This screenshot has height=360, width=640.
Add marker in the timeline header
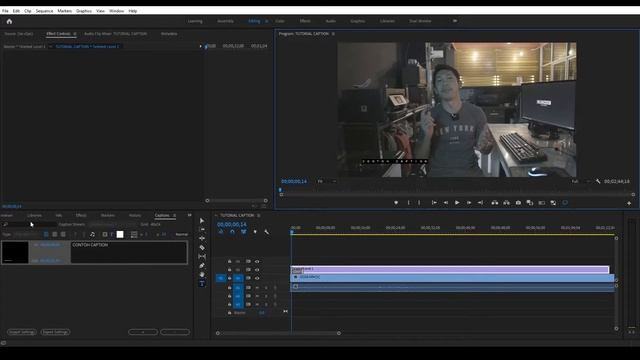[255, 232]
